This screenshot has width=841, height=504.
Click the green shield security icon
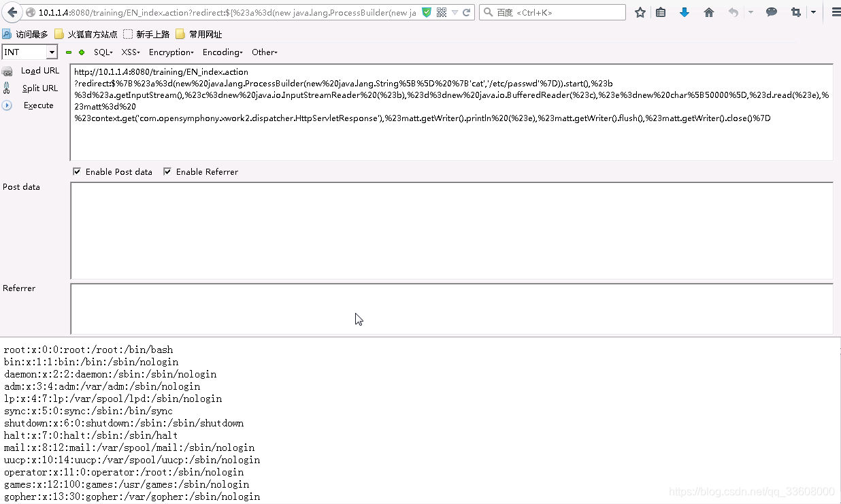pos(427,12)
